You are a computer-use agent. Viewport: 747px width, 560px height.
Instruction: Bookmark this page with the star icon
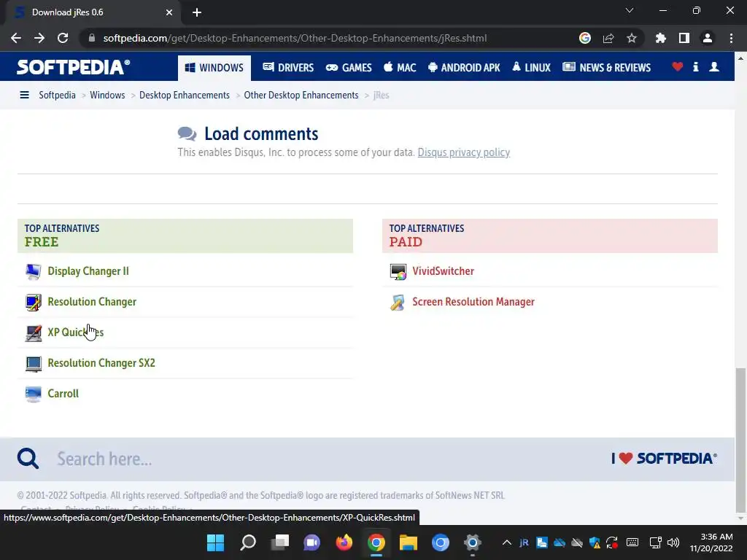coord(631,38)
